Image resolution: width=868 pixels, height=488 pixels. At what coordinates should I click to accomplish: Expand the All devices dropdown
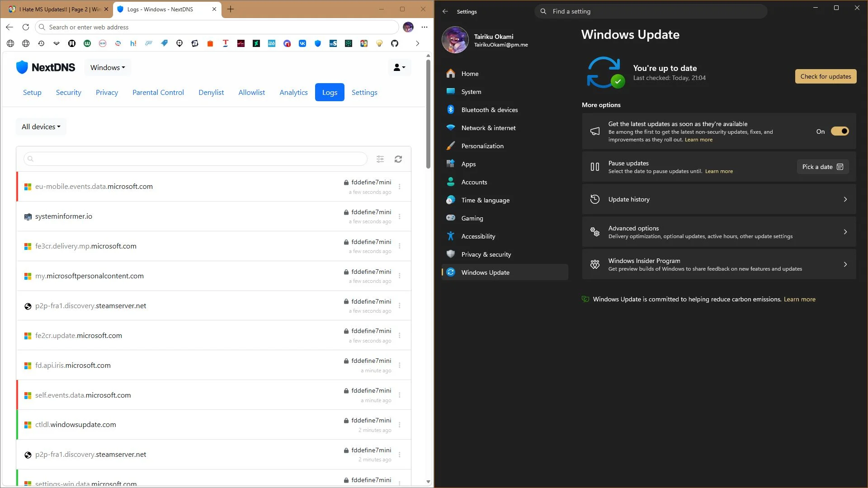tap(41, 127)
